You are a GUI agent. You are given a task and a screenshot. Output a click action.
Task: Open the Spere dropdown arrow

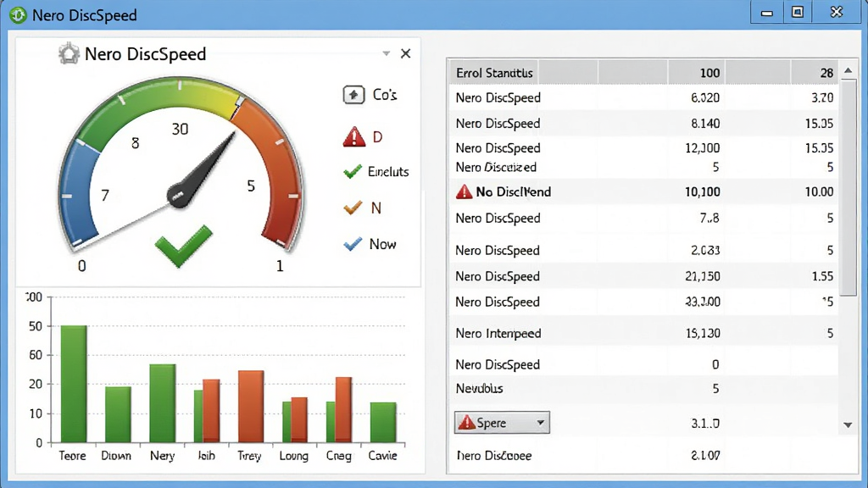point(540,423)
